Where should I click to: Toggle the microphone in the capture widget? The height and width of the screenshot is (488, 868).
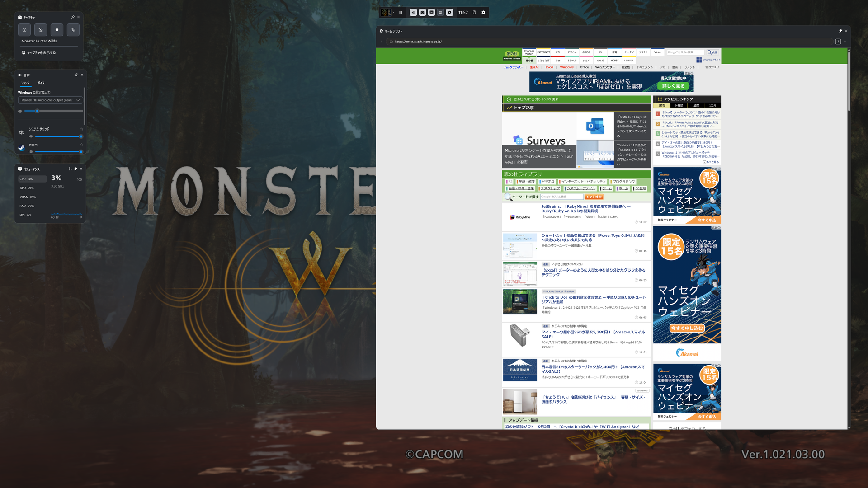pyautogui.click(x=73, y=30)
